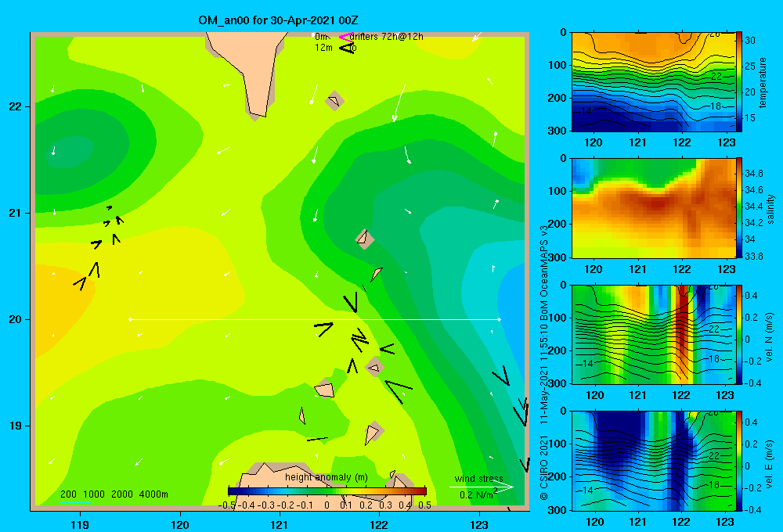
Task: Click the 'temperature' axis label
Action: click(763, 82)
